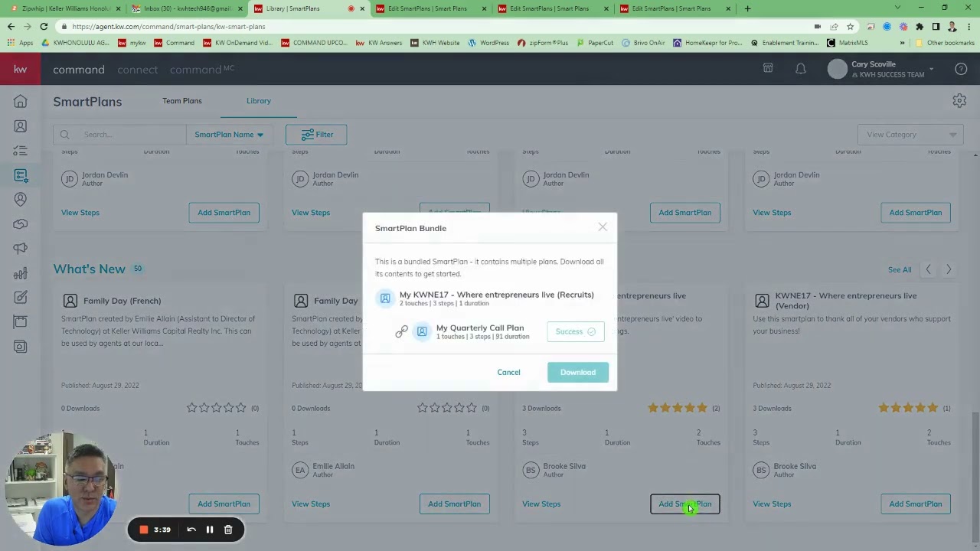The height and width of the screenshot is (551, 980).
Task: Open the SmartPlan Name search dropdown
Action: pos(229,135)
